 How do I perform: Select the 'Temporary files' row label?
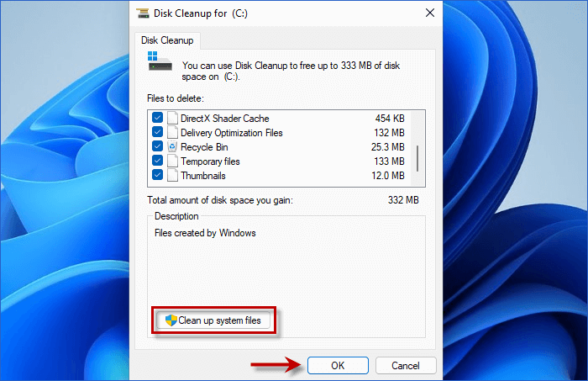210,161
